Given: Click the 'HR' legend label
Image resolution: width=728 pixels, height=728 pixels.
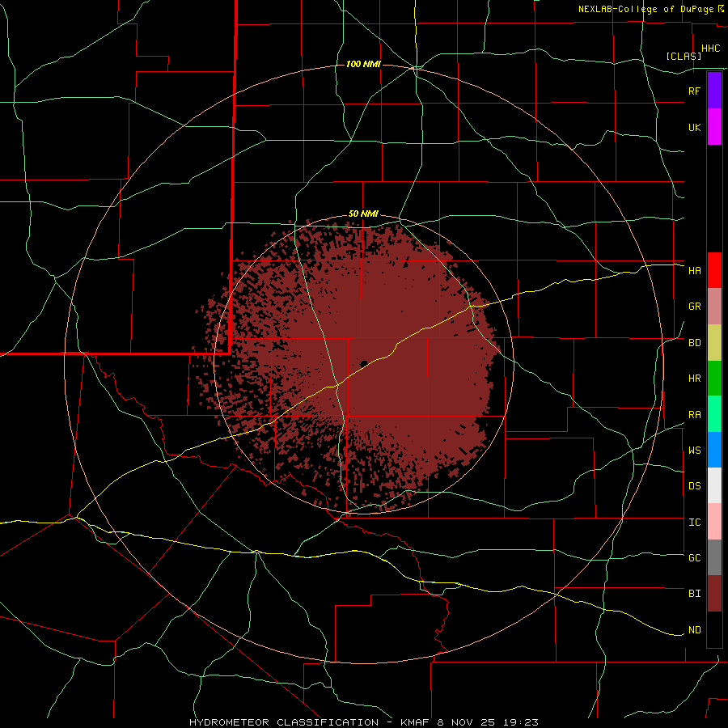Looking at the screenshot, I should [x=694, y=379].
